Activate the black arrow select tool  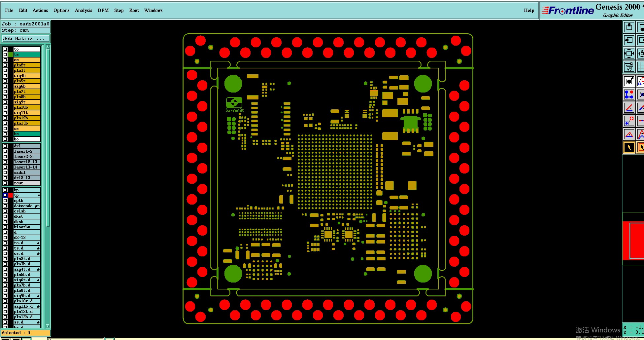point(629,148)
